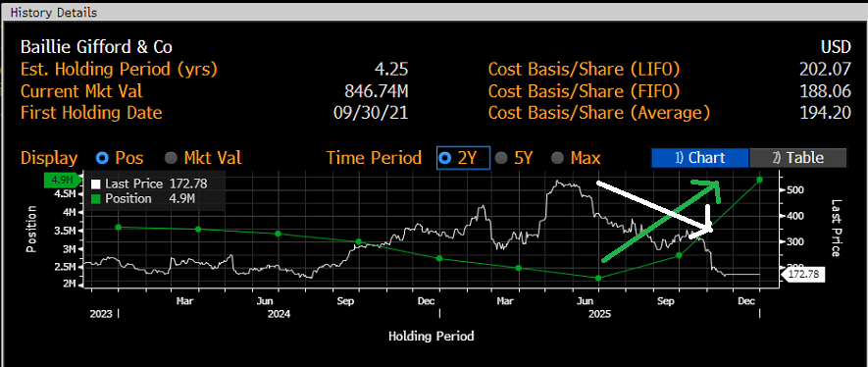Screen dimensions: 868x367
Task: Click the LIFO cost basis value 202.07
Action: [x=825, y=70]
